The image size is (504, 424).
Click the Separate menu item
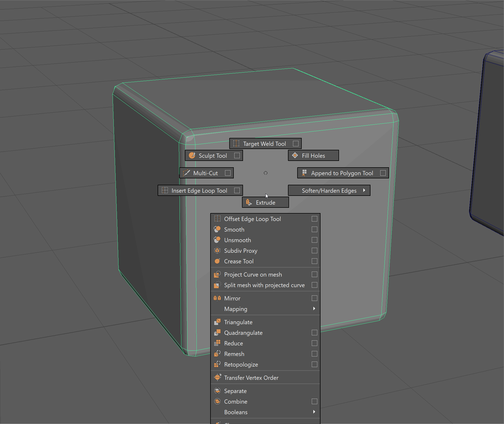pos(235,391)
